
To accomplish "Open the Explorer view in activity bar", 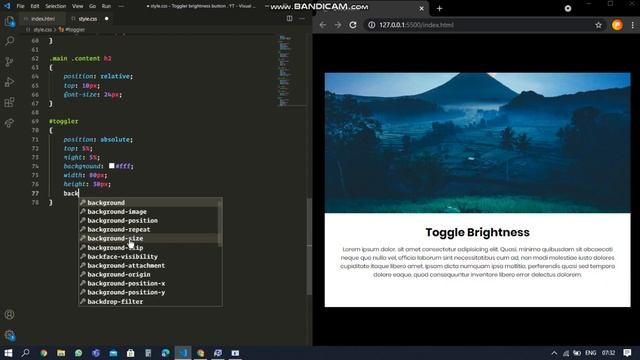I will pos(9,21).
